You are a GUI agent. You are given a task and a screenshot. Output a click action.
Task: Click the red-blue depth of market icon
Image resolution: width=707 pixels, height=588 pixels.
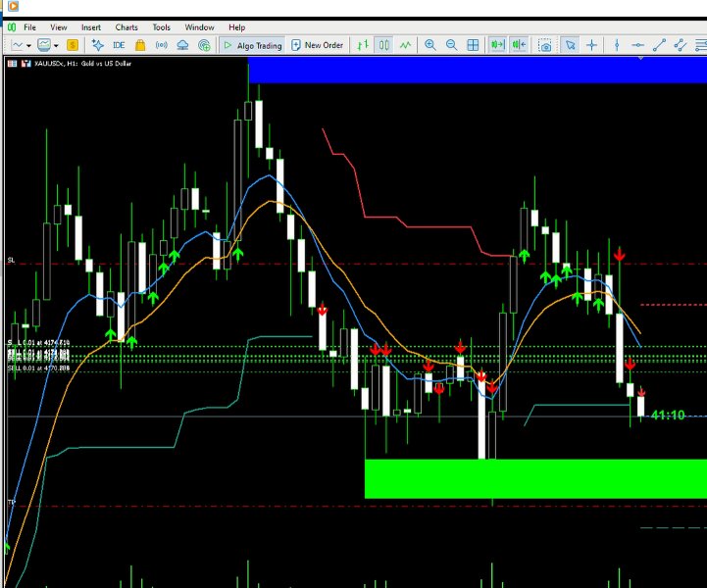(x=26, y=64)
